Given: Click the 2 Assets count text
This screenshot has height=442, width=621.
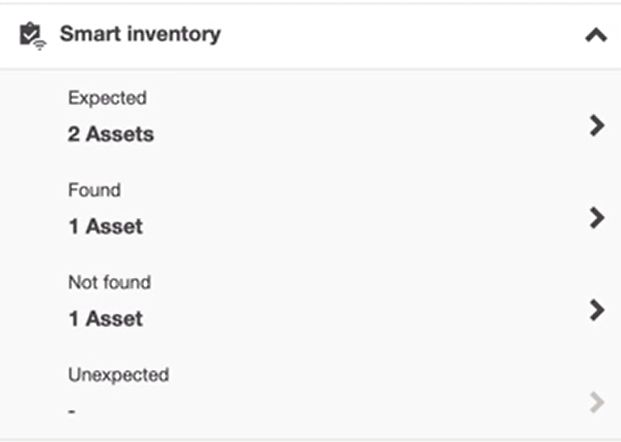Looking at the screenshot, I should click(111, 134).
